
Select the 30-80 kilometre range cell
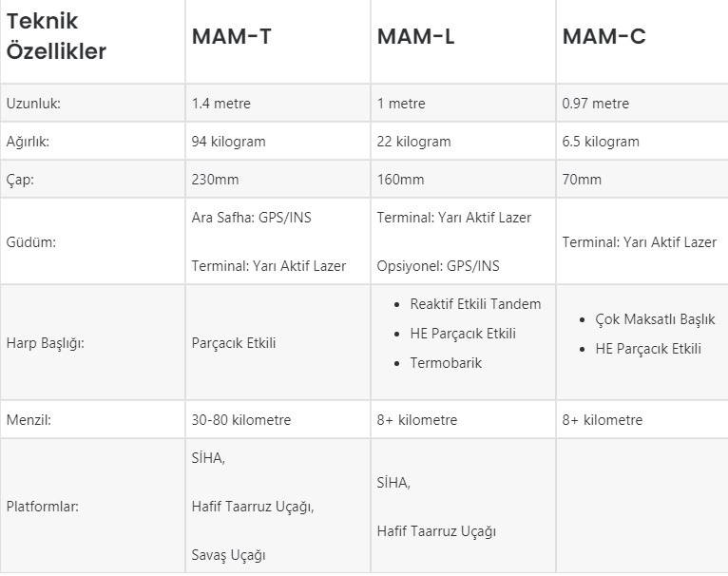click(x=241, y=420)
